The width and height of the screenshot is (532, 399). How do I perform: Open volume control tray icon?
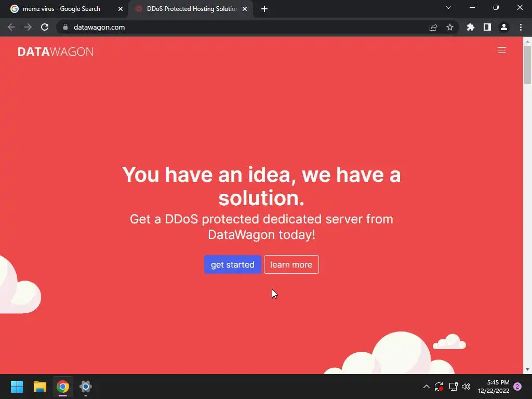466,387
